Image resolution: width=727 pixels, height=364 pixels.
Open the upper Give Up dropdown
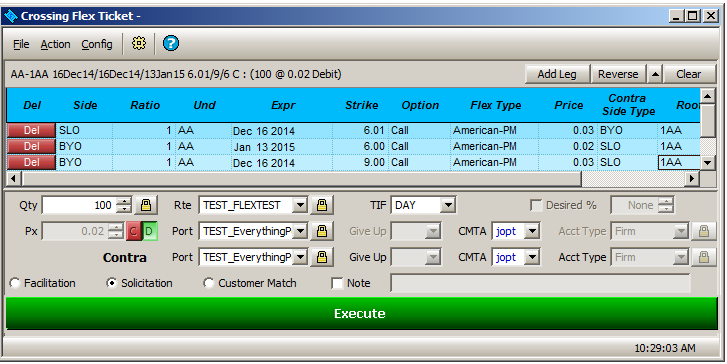tap(433, 231)
